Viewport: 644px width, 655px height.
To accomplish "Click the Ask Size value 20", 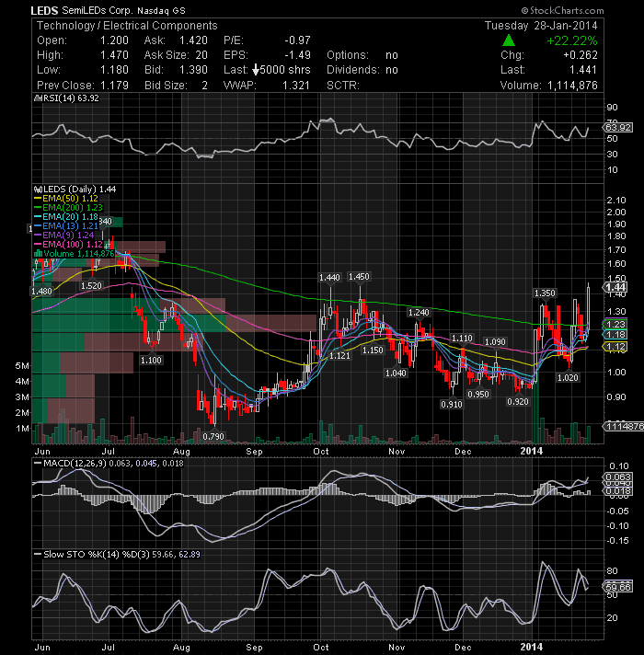I will [201, 55].
